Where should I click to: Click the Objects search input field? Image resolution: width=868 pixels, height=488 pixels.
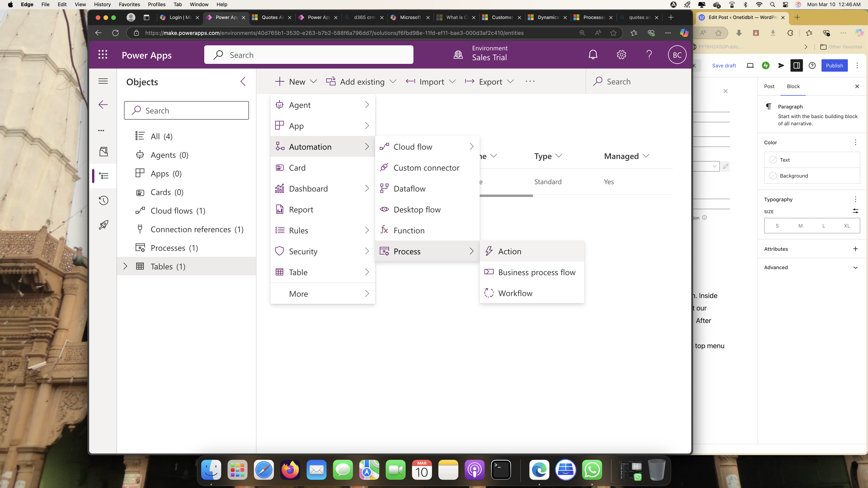(186, 111)
